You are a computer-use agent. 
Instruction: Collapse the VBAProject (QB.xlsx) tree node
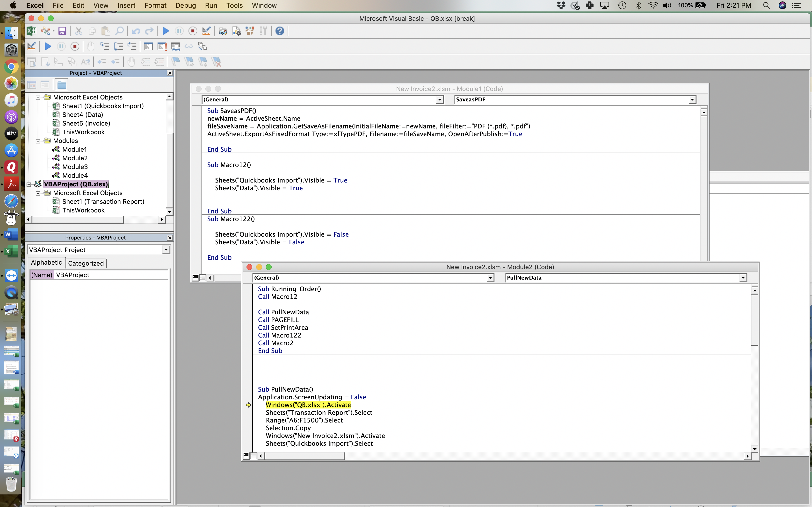[x=29, y=184]
